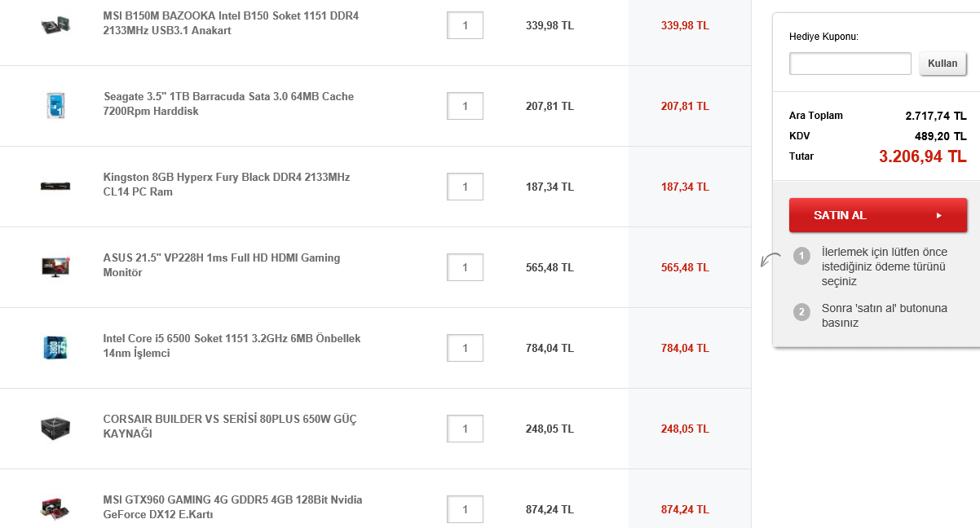Click the ASUS VP228H monitor thumbnail
The width and height of the screenshot is (980, 528).
pos(55,266)
